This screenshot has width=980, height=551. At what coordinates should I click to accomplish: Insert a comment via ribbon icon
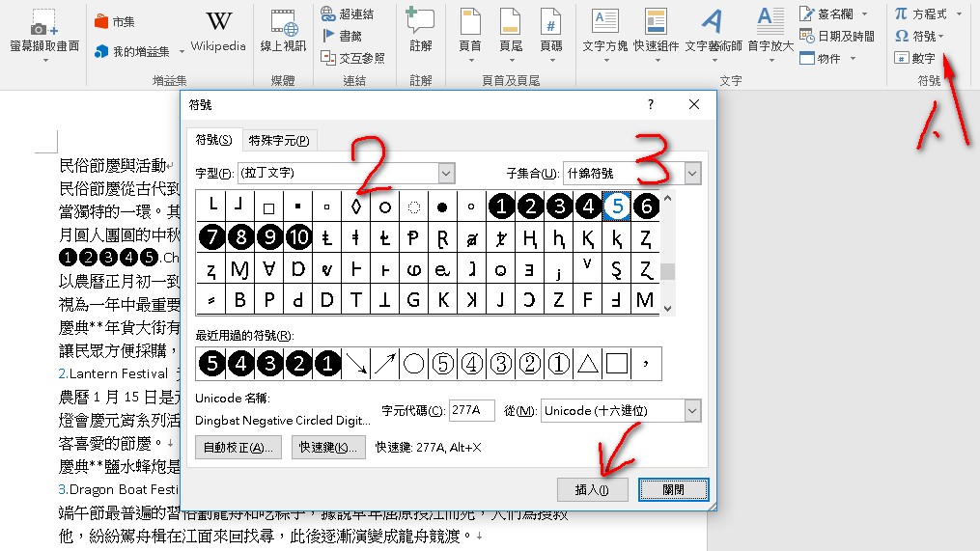coord(420,31)
